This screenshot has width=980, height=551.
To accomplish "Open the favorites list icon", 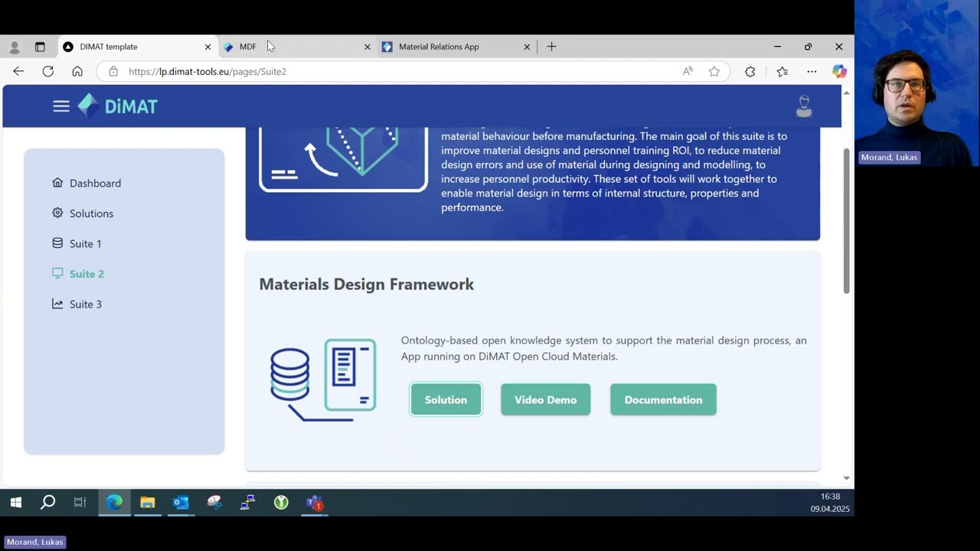I will [x=782, y=71].
